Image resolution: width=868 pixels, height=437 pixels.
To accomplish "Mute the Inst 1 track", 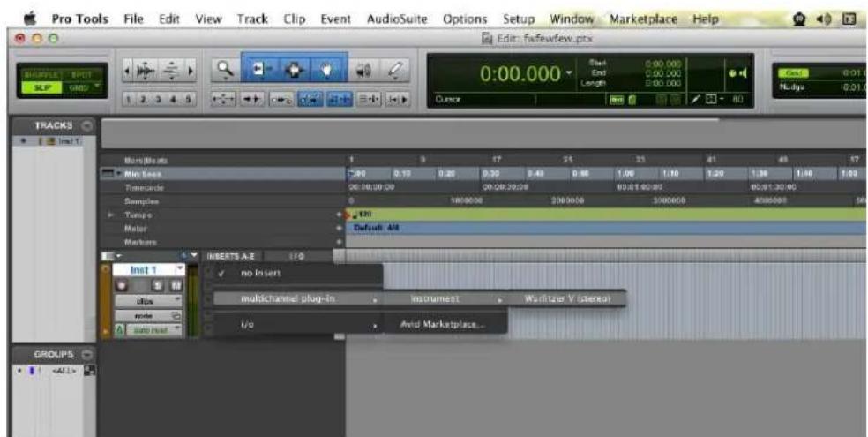I will (x=176, y=285).
